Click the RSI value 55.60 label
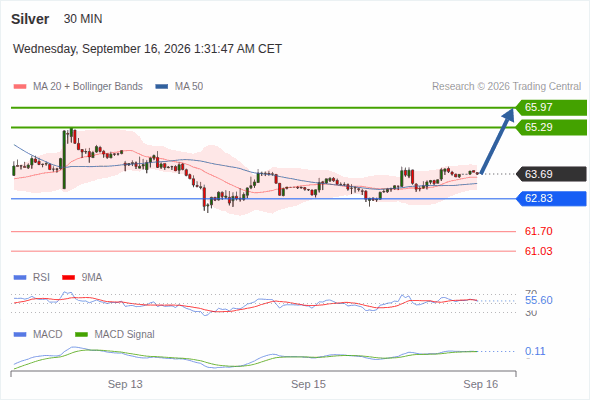590x400 pixels. coord(538,300)
